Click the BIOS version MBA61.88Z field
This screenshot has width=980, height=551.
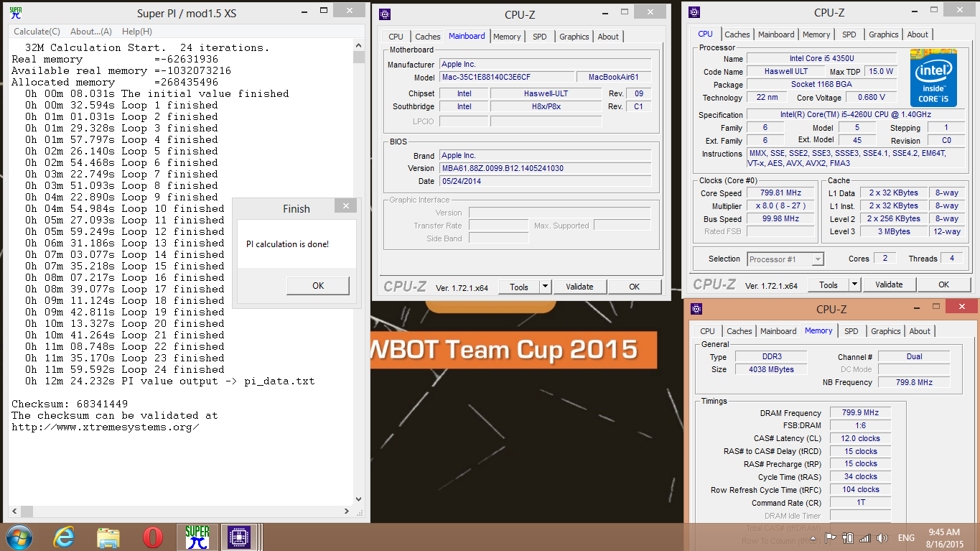[x=544, y=168]
